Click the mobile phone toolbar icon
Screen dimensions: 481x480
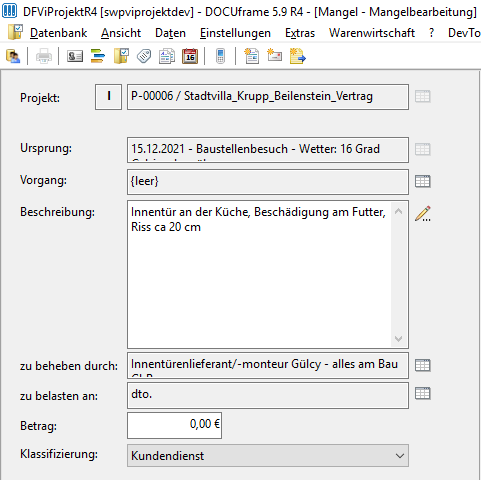pyautogui.click(x=220, y=56)
